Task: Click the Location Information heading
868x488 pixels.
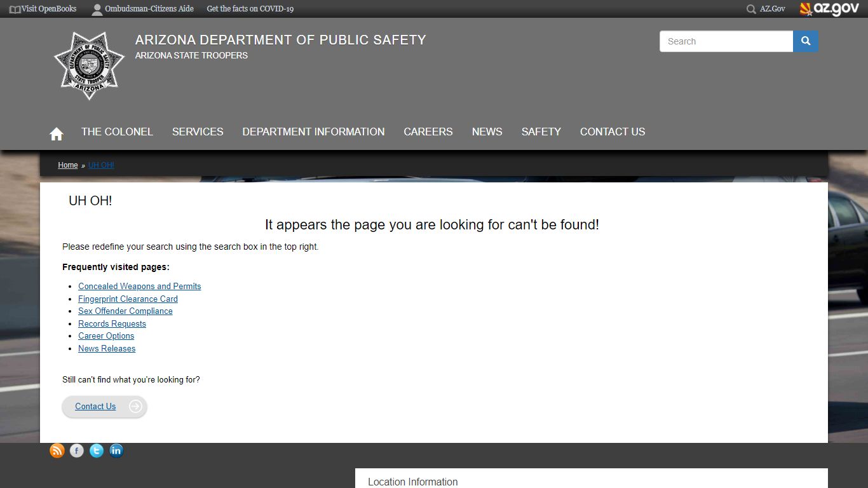Action: pos(413,482)
